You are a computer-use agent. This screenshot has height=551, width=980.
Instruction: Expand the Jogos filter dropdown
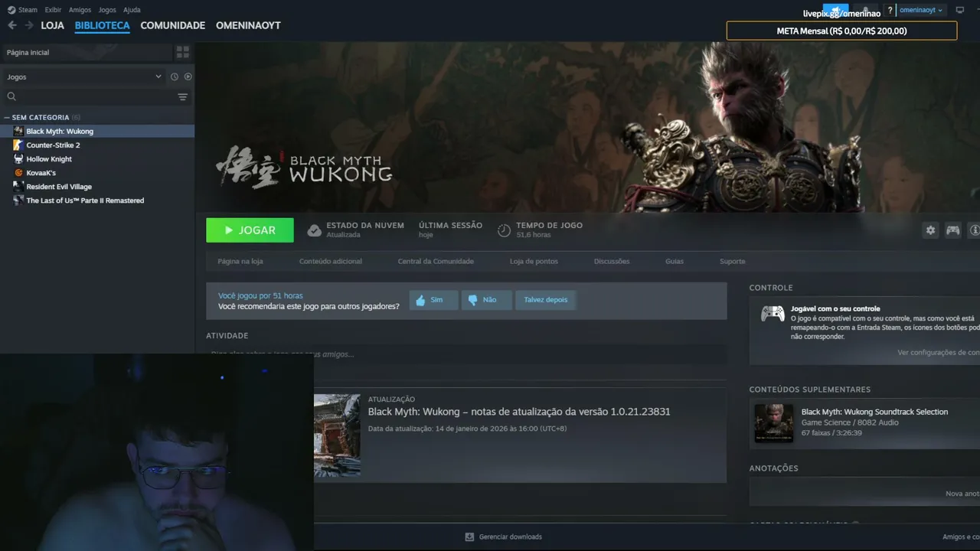pos(84,77)
